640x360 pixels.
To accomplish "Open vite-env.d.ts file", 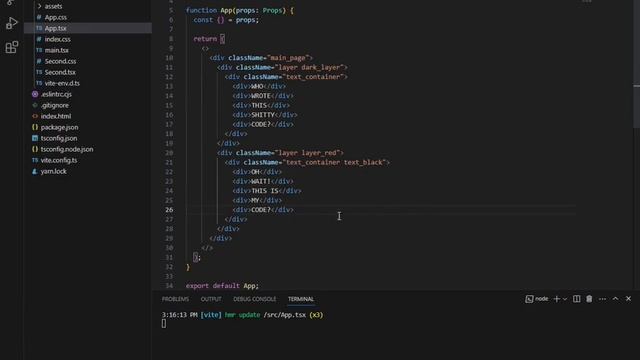I will coord(62,83).
